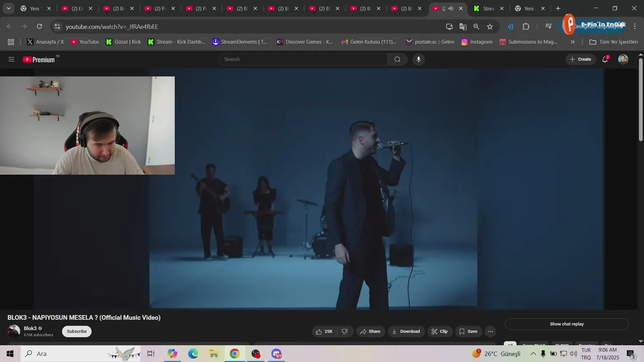644x362 pixels.
Task: Open the YouTube account avatar menu
Action: point(623,59)
